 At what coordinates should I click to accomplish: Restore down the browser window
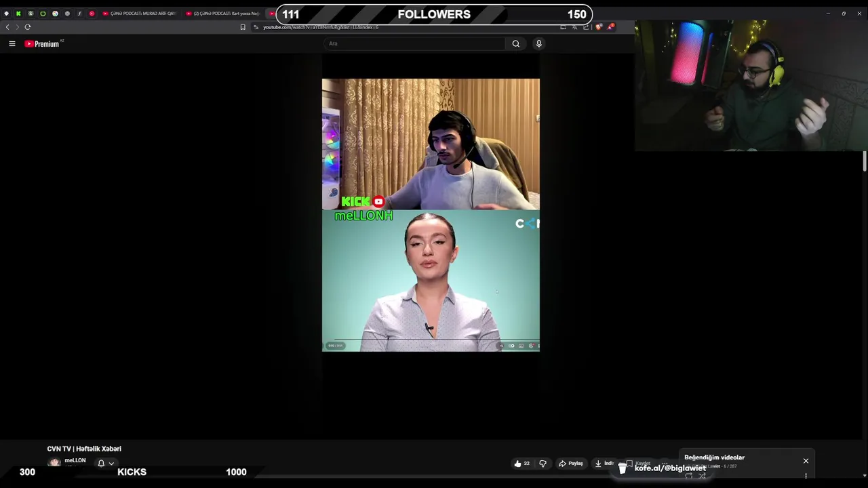click(844, 14)
